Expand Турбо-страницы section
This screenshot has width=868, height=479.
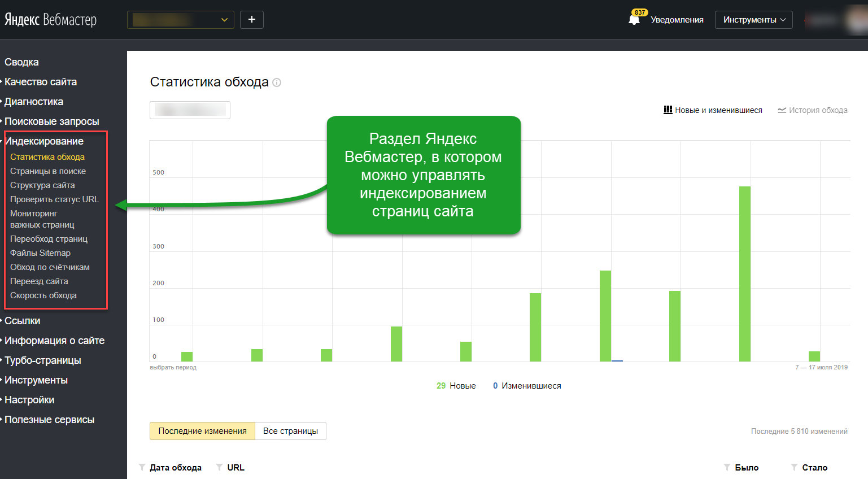click(x=42, y=360)
